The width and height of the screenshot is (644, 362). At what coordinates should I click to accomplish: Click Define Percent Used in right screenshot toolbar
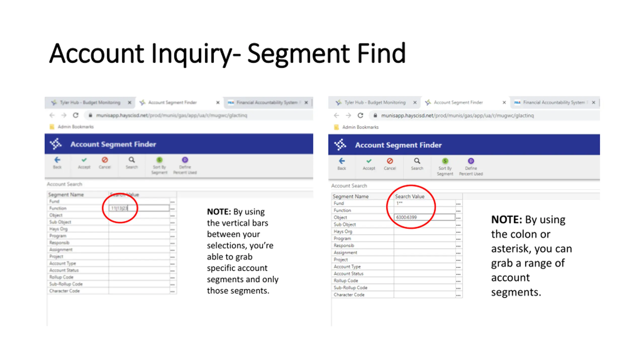click(471, 167)
